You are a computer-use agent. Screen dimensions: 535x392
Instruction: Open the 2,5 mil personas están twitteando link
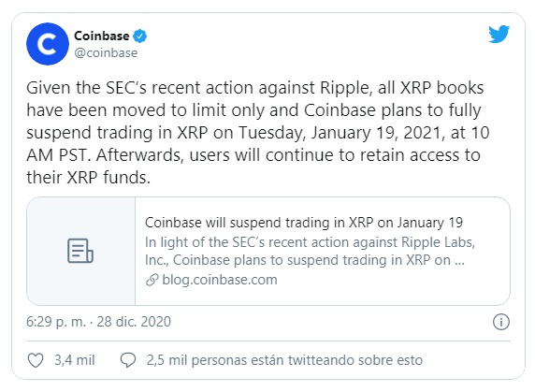284,360
